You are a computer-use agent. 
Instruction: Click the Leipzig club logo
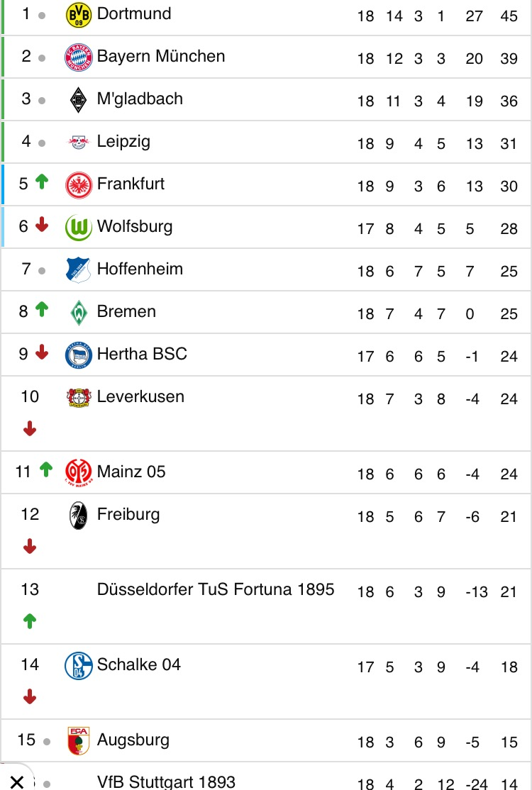tap(79, 143)
